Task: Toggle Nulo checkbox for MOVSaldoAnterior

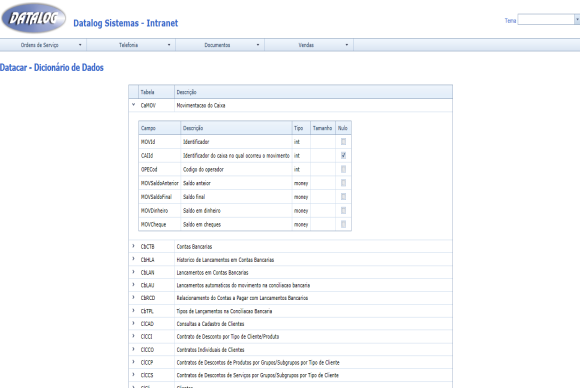Action: [x=343, y=183]
